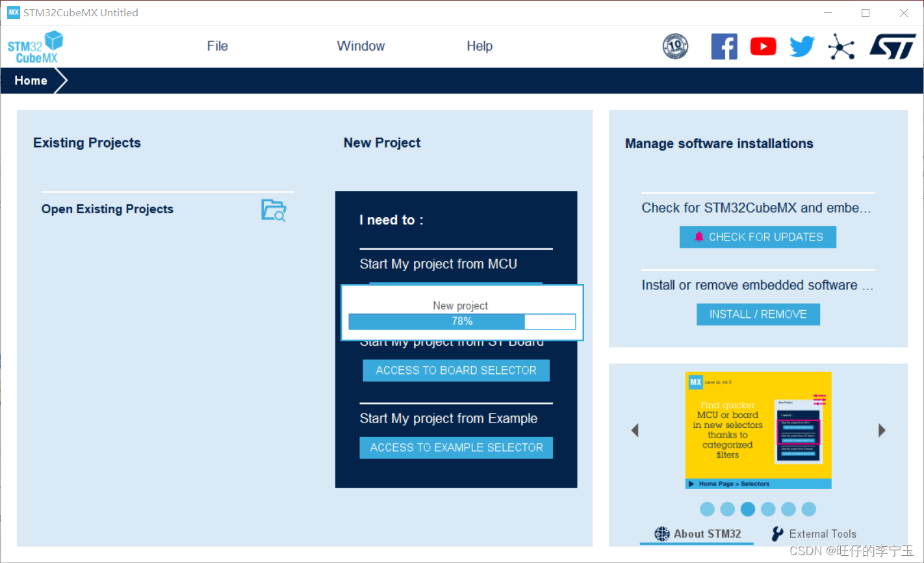Go to the Home breadcrumb

[31, 81]
